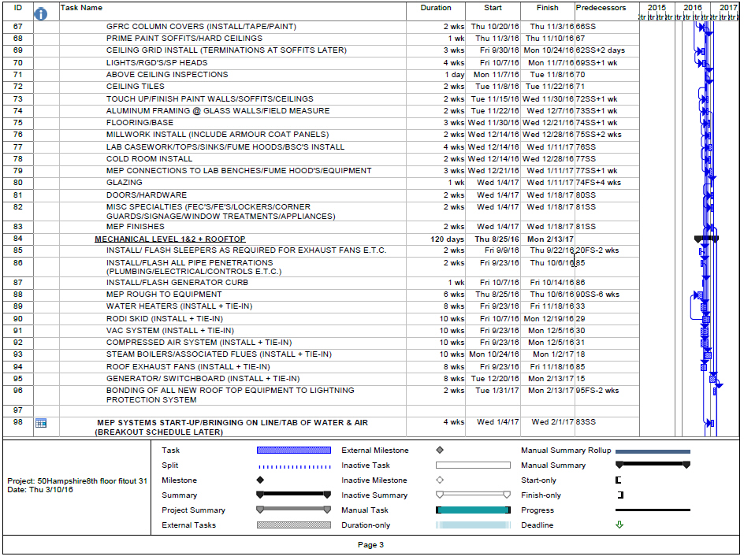
Task: Click the Finish-only bracket symbol in legend
Action: pos(619,495)
